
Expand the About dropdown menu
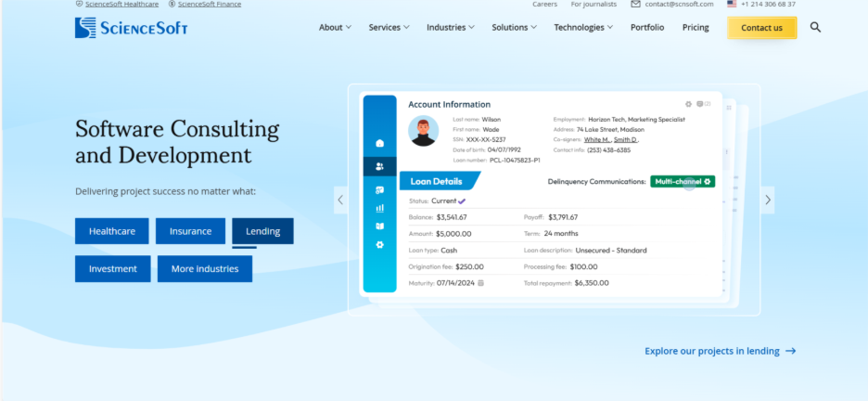[x=335, y=28]
